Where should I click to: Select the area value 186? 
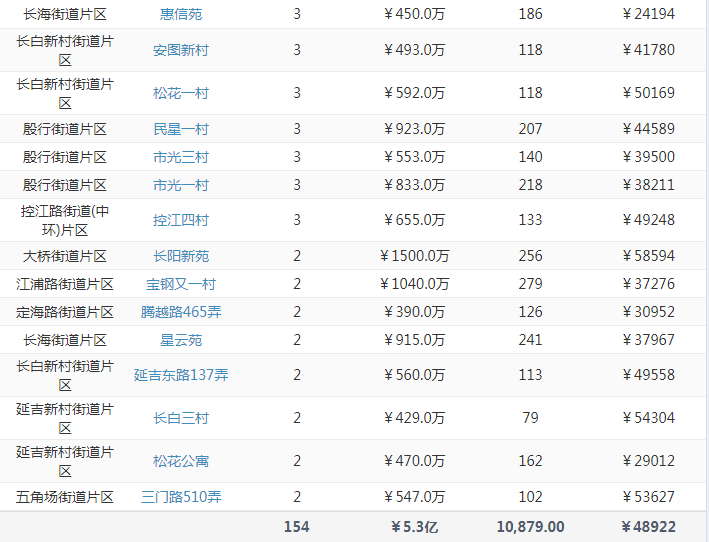coord(530,14)
